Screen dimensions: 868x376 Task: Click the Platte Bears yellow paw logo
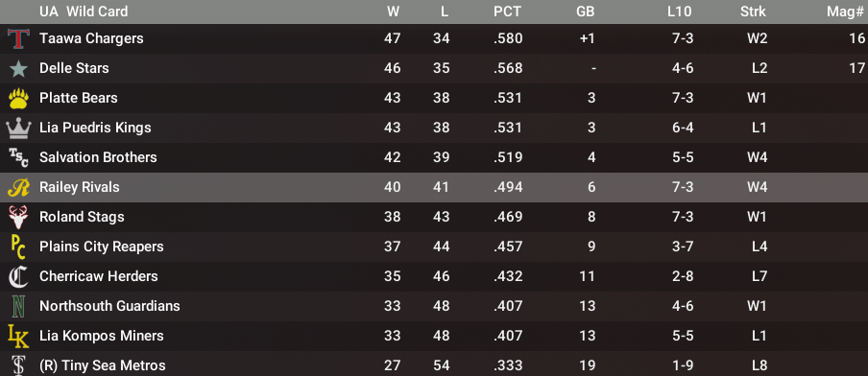(18, 99)
